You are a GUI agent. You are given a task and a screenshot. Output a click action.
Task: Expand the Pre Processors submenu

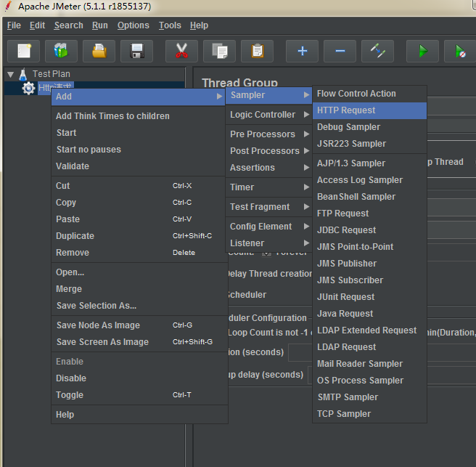(268, 134)
